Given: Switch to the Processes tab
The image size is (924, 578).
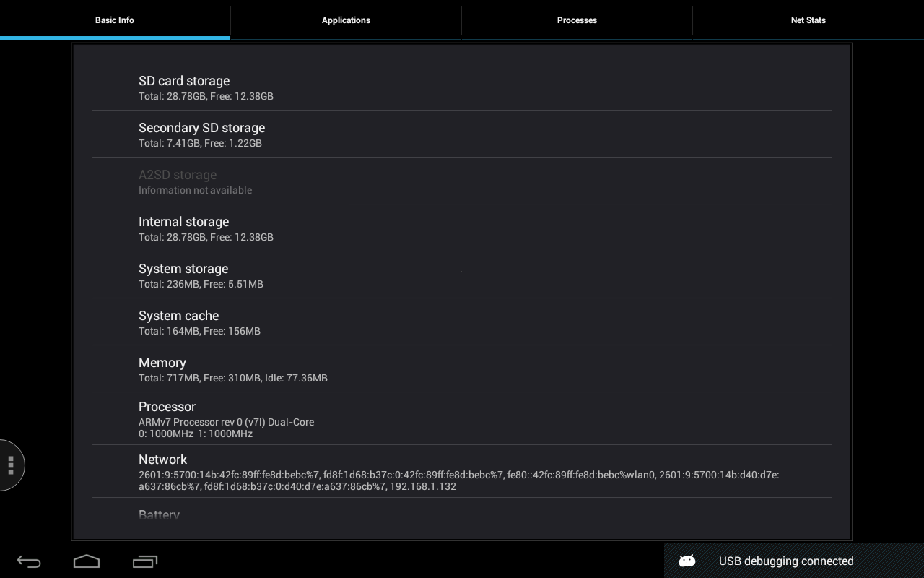Looking at the screenshot, I should 577,20.
